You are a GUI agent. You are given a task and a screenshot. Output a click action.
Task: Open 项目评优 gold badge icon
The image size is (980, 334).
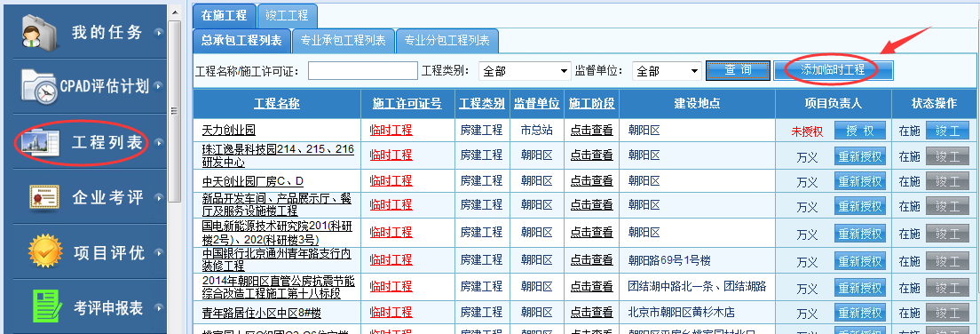pyautogui.click(x=45, y=251)
